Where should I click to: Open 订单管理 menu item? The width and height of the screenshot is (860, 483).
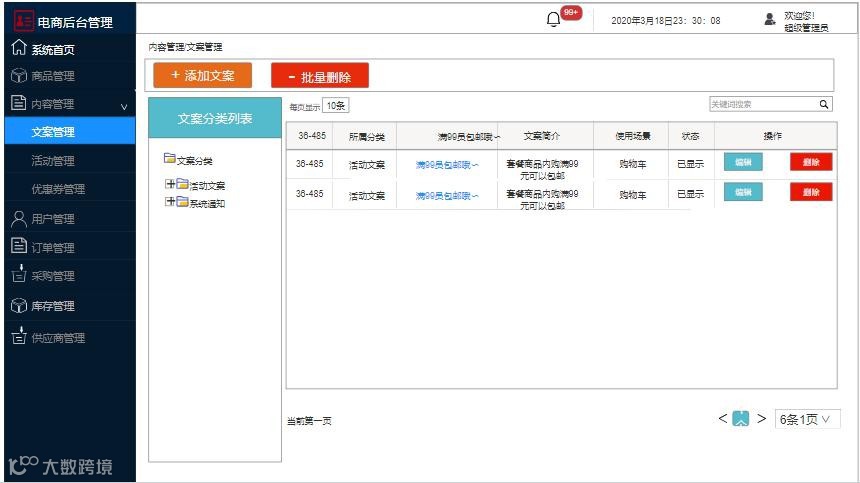coord(53,248)
